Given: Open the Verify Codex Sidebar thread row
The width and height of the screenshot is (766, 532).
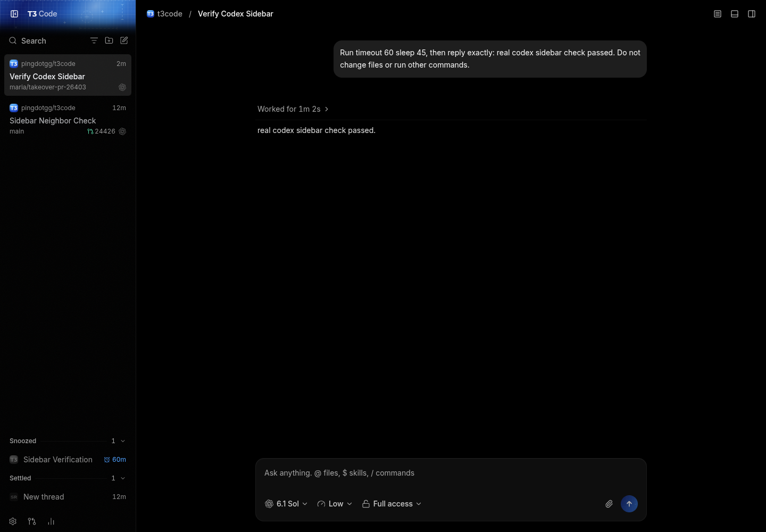Looking at the screenshot, I should tap(68, 75).
